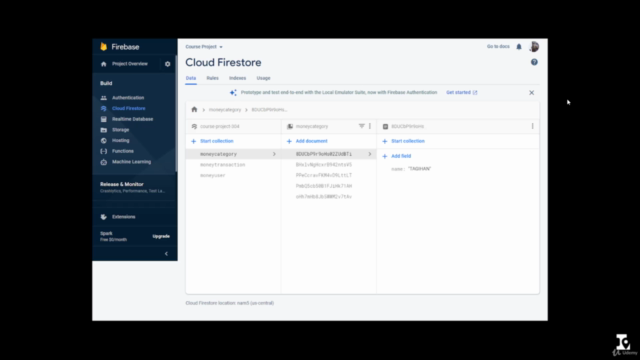The image size is (640, 360).
Task: Click the Extensions label in sidebar
Action: point(124,217)
